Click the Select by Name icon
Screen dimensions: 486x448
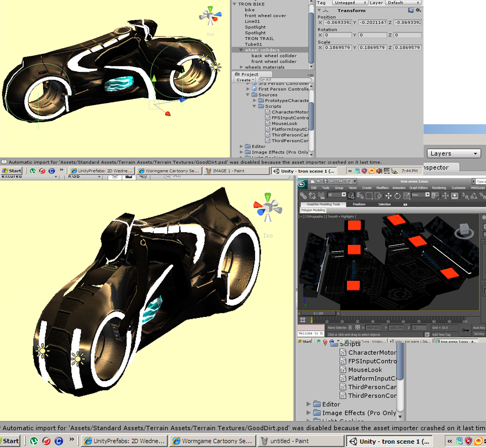360,196
